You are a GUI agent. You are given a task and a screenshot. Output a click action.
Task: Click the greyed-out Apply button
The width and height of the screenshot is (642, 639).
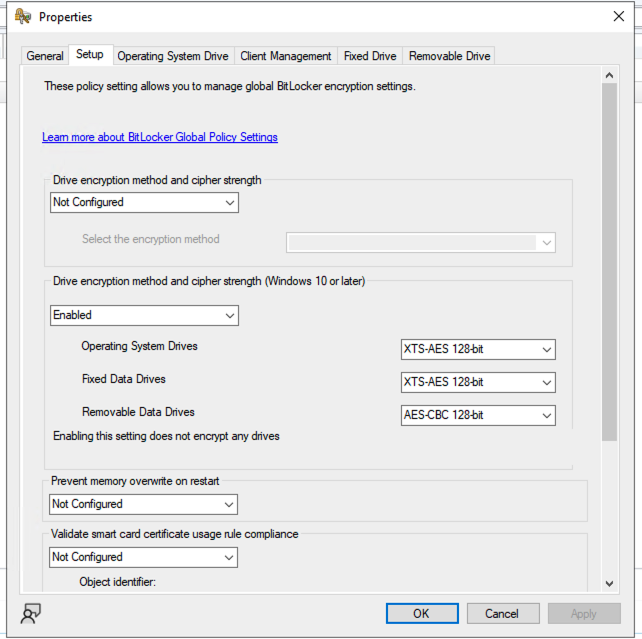[x=584, y=614]
